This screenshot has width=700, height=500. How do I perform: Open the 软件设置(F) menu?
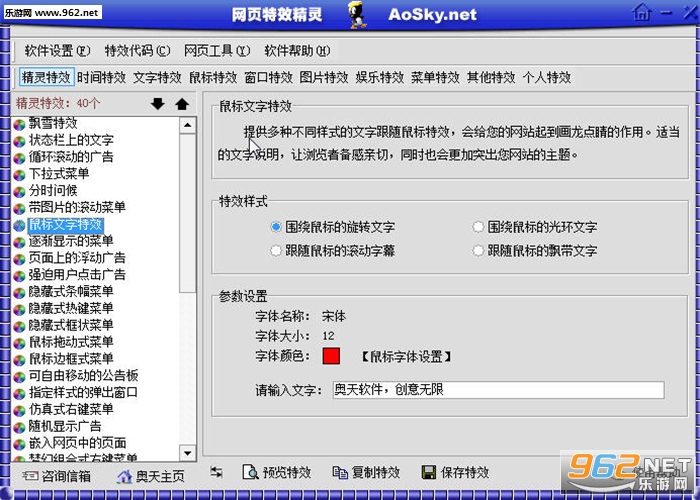pyautogui.click(x=57, y=51)
